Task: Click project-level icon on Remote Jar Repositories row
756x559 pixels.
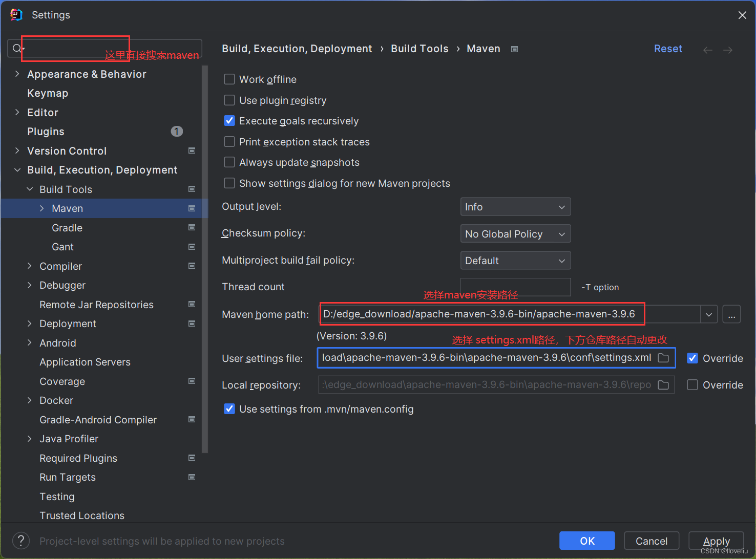Action: tap(192, 304)
